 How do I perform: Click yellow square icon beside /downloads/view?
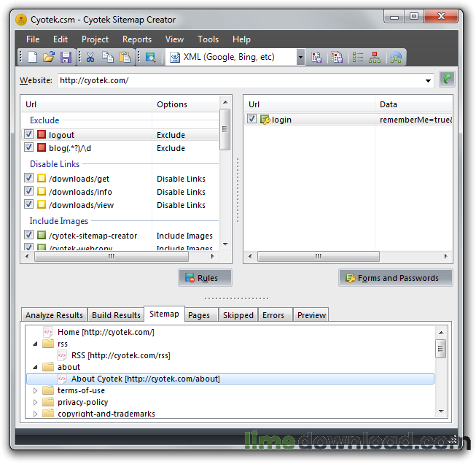click(x=42, y=204)
